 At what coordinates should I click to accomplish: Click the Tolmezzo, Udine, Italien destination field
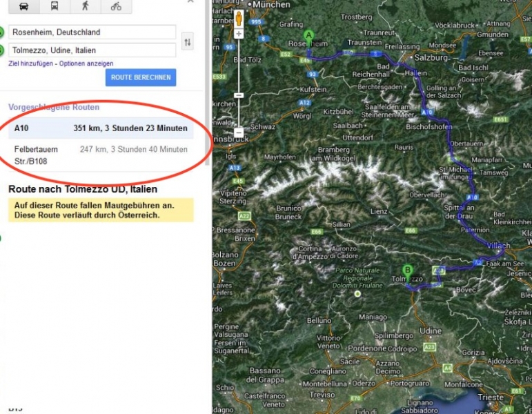92,50
